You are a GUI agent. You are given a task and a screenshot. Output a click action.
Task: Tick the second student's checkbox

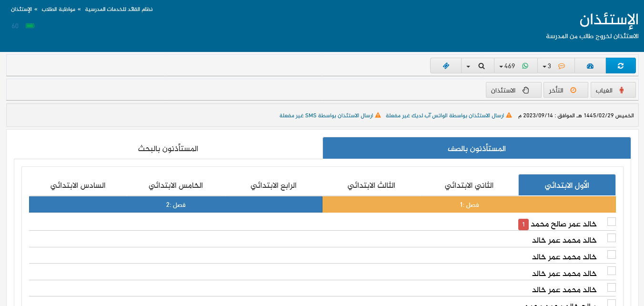612,238
